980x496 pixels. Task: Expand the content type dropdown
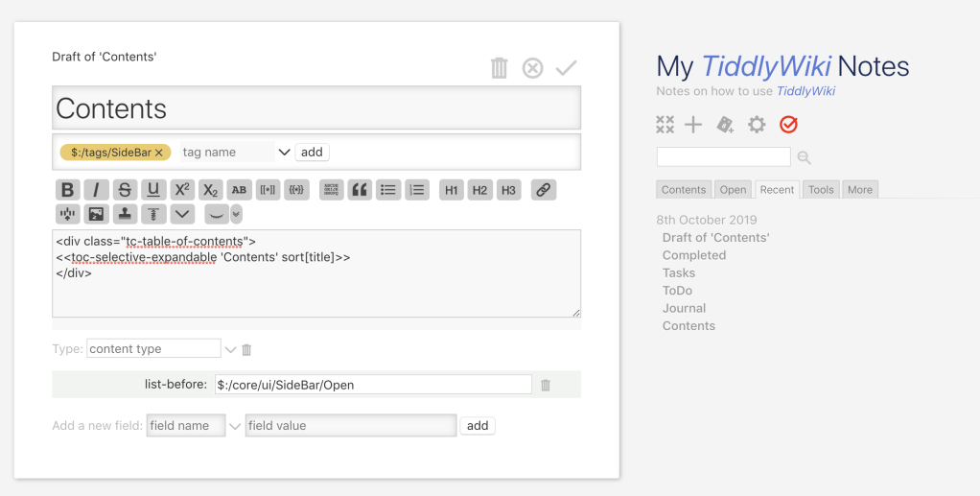(230, 349)
